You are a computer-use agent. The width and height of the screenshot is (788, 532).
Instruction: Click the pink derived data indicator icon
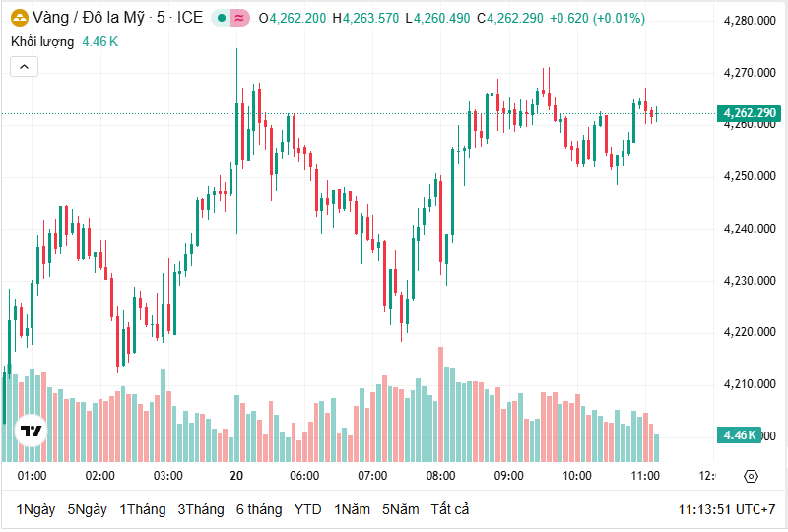pos(240,18)
